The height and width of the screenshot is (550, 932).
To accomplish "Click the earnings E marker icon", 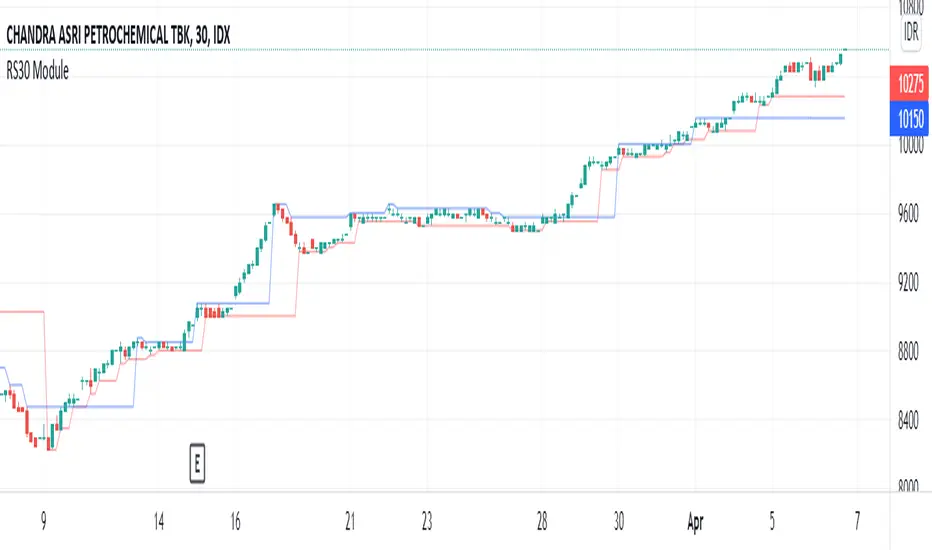I will pyautogui.click(x=197, y=463).
